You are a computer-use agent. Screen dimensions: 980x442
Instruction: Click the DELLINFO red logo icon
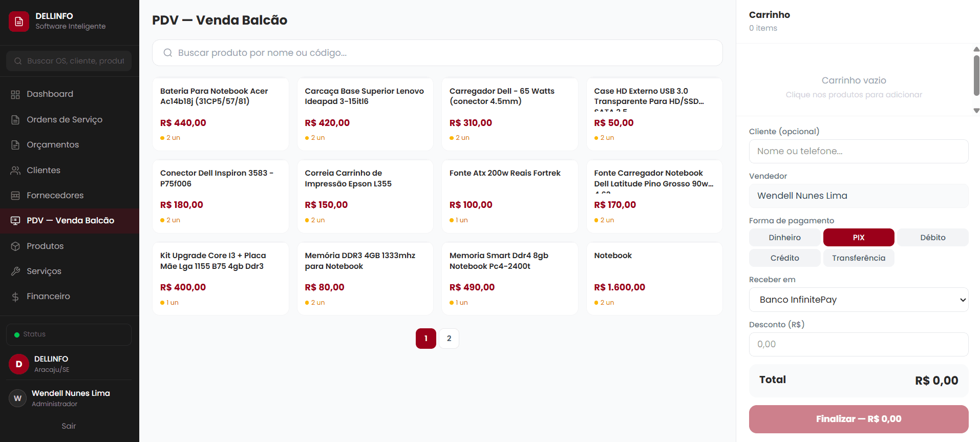(x=19, y=22)
